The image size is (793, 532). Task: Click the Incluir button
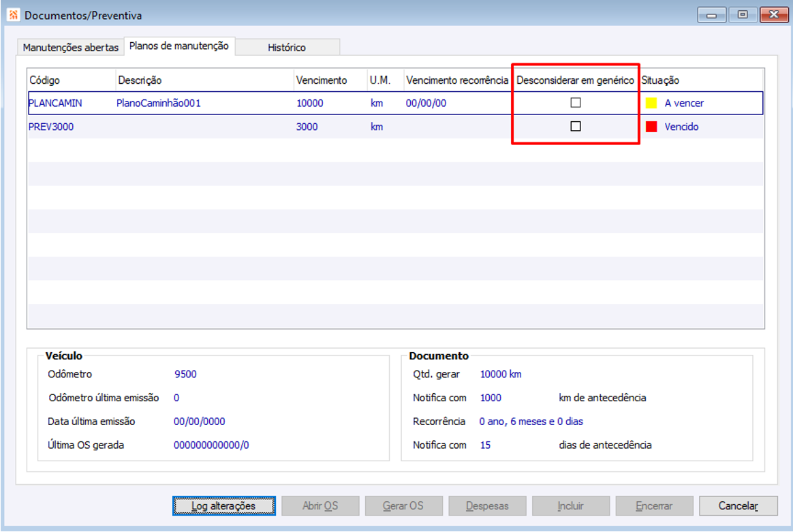[x=570, y=505]
